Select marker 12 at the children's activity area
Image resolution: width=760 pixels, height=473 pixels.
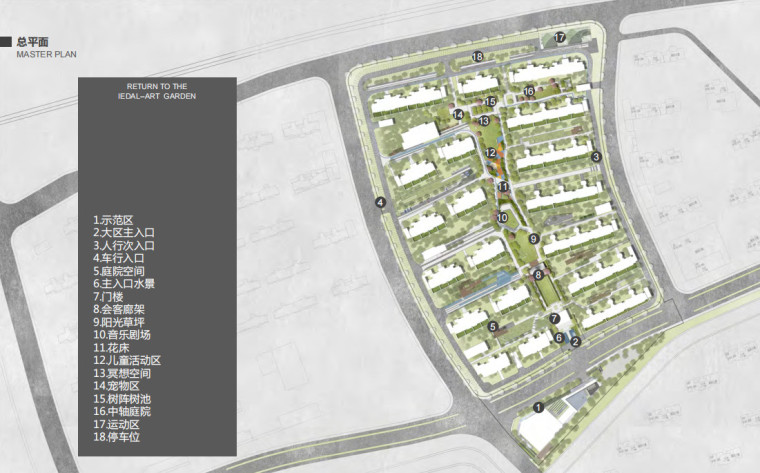coord(491,153)
